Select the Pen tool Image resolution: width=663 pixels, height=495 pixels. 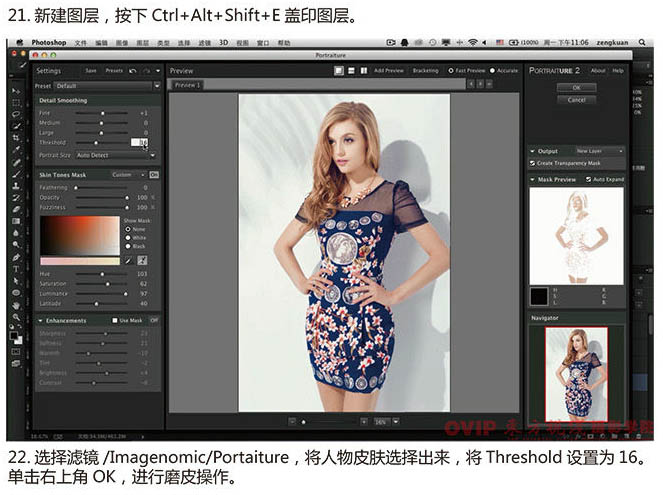[16, 257]
